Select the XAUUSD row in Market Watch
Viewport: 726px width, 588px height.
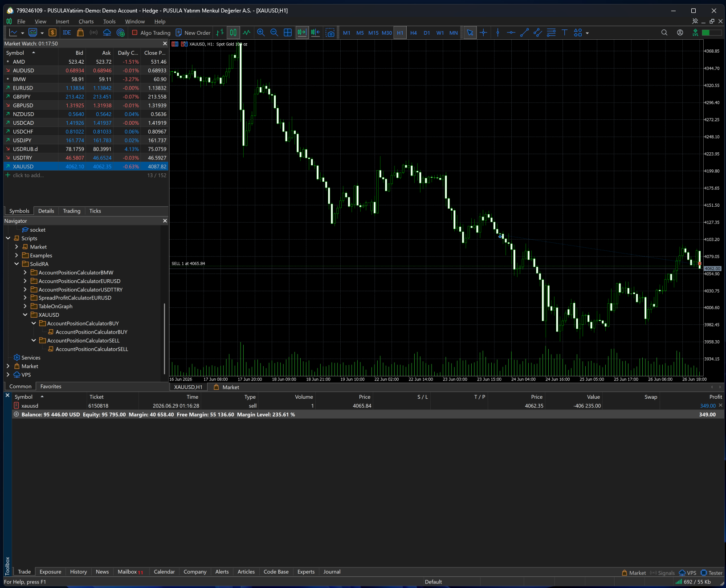86,167
